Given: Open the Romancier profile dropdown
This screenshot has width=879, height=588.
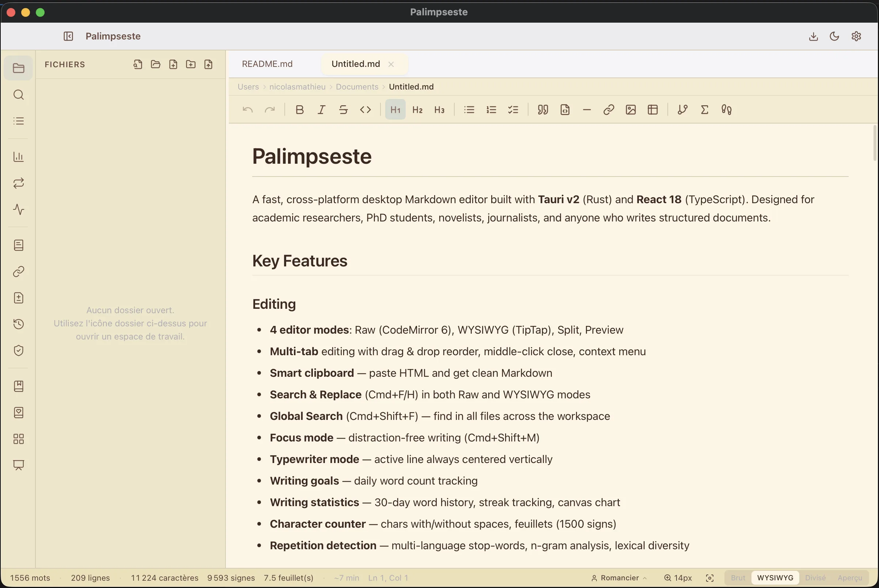Looking at the screenshot, I should [619, 578].
